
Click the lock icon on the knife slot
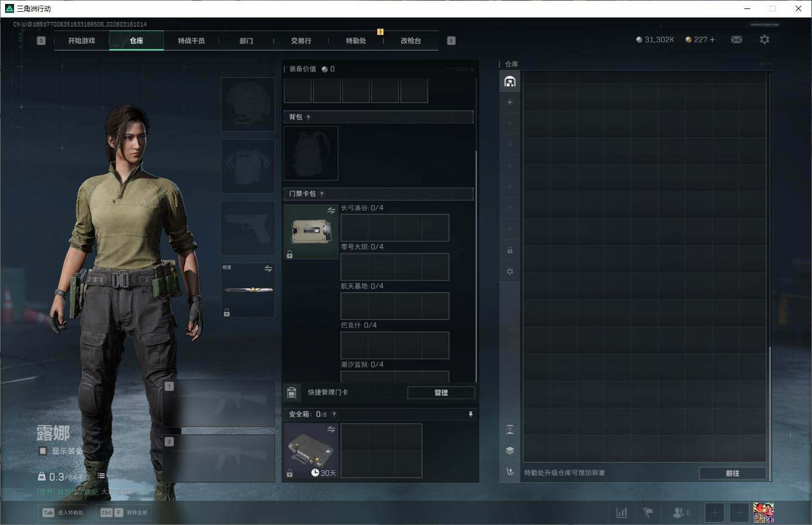(x=226, y=313)
